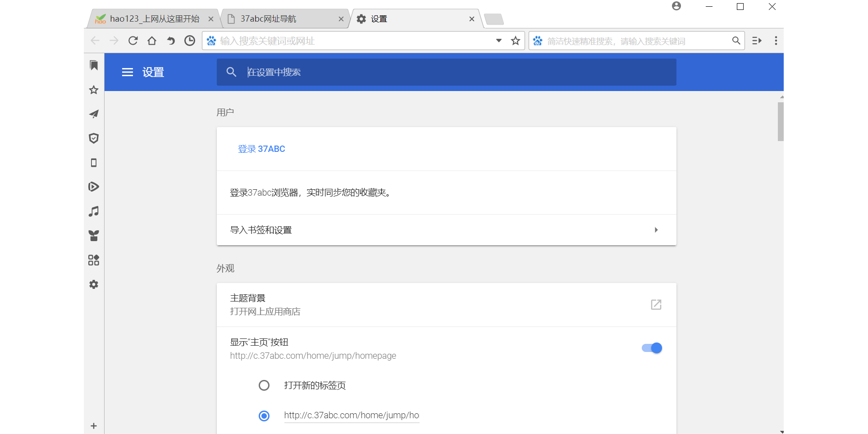Open the favorites star sidebar icon
Image resolution: width=868 pixels, height=434 pixels.
point(94,90)
